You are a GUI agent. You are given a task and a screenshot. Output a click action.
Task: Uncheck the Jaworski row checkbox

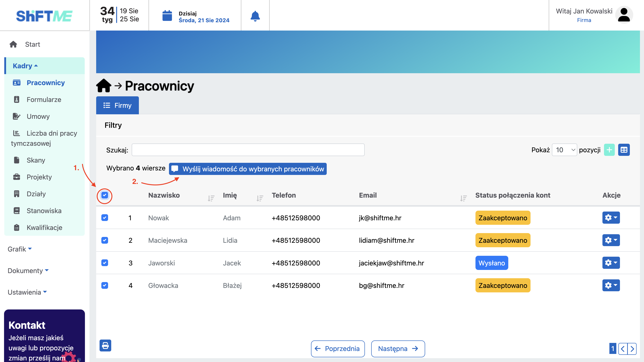[x=104, y=263]
